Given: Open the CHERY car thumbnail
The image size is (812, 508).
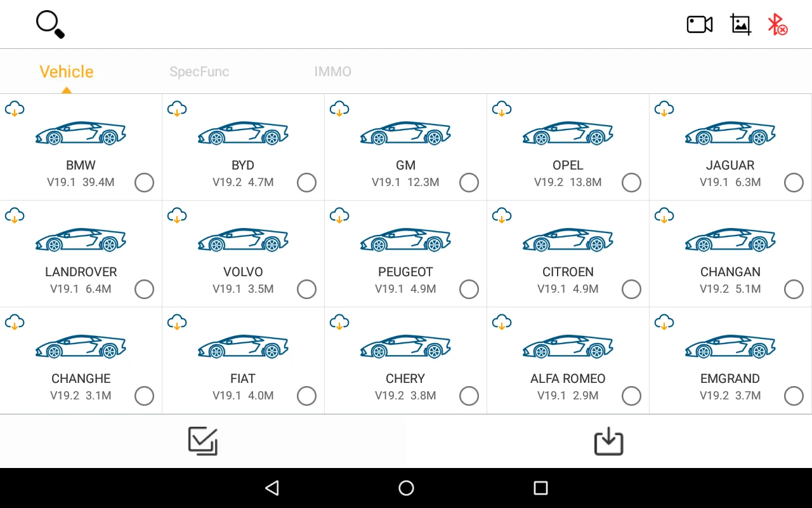Looking at the screenshot, I should point(405,346).
